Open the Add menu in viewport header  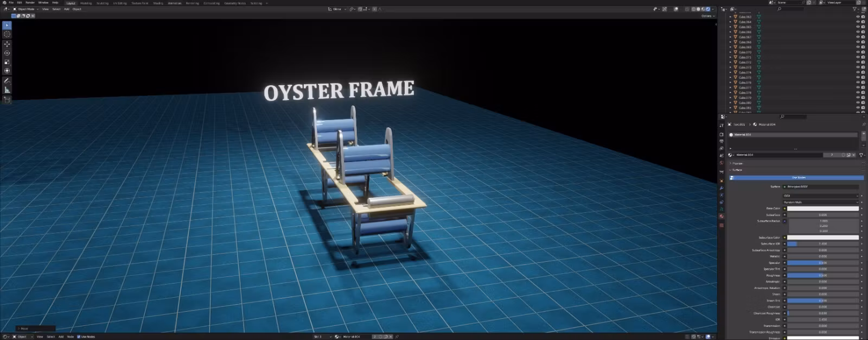67,9
